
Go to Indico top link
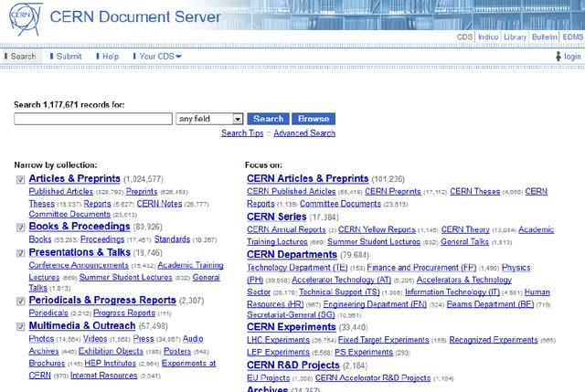[488, 37]
